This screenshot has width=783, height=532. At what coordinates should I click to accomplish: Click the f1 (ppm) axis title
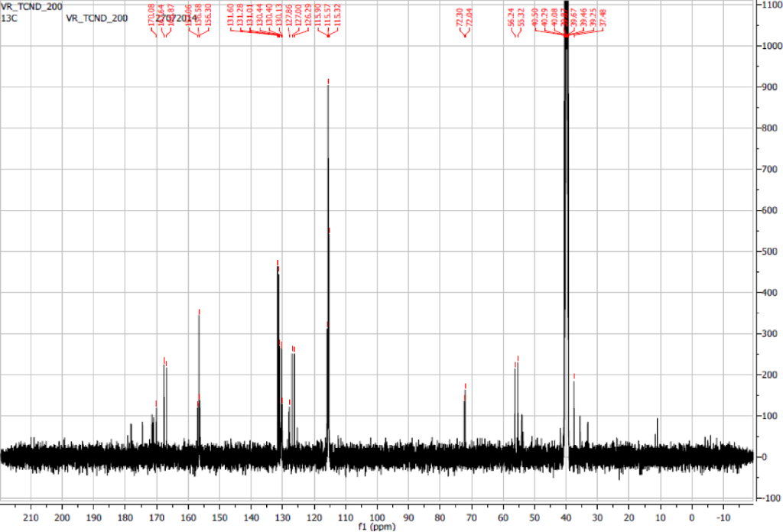[376, 527]
